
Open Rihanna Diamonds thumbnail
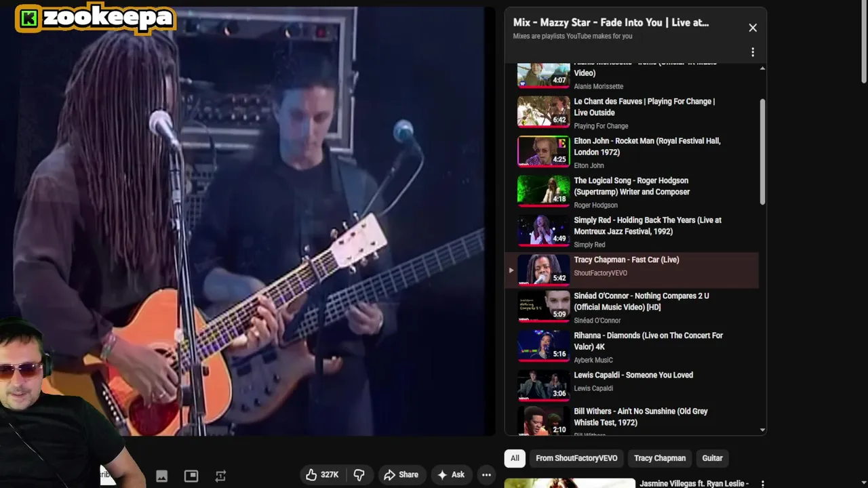click(544, 345)
